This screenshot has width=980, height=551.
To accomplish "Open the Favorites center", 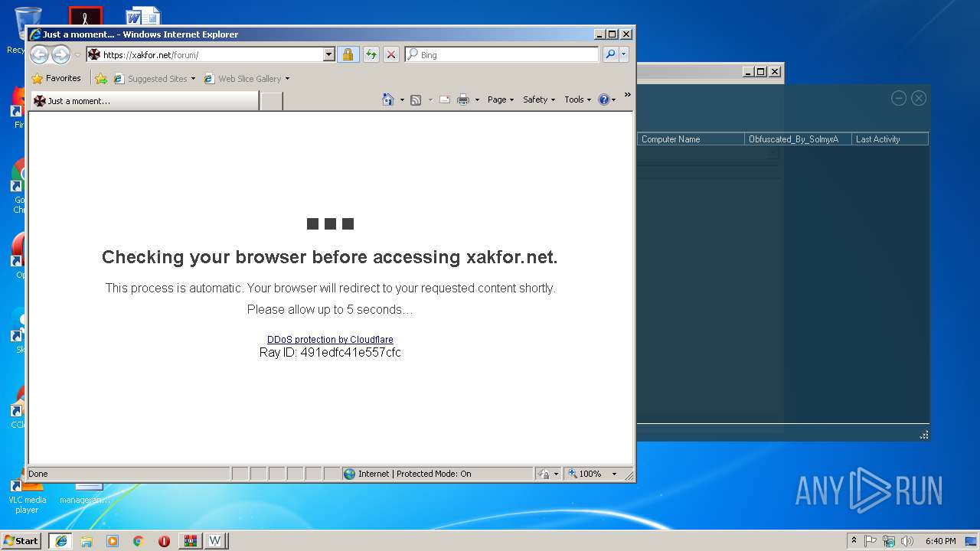I will pyautogui.click(x=57, y=78).
